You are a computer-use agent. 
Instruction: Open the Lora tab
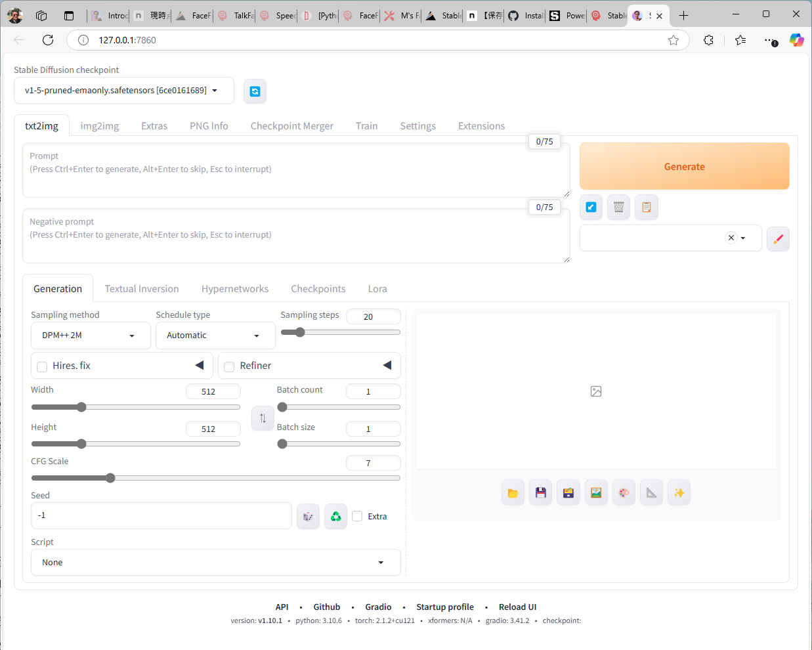click(x=377, y=289)
